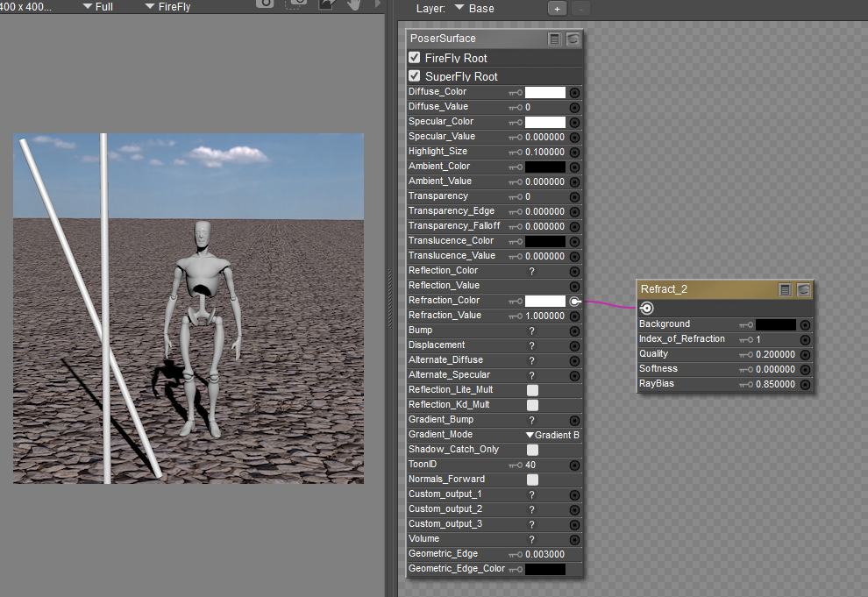This screenshot has height=597, width=868.
Task: Click Refract_2 node preview eye icon
Action: click(x=803, y=289)
